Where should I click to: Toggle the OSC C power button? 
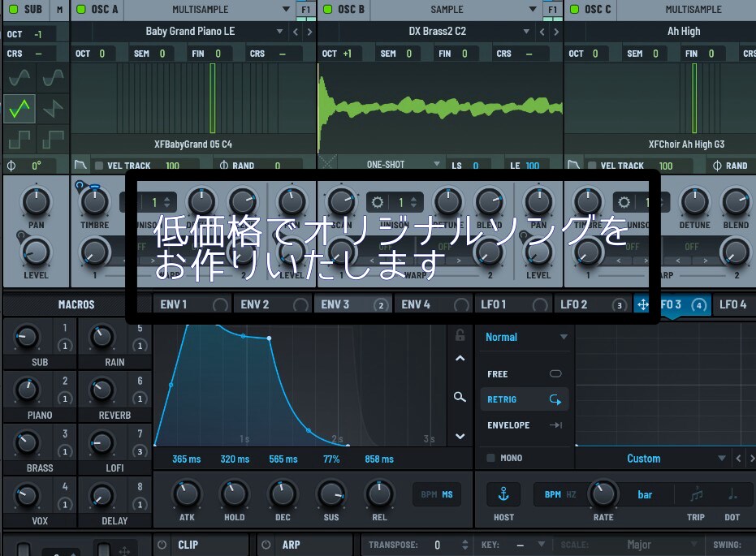click(x=575, y=9)
